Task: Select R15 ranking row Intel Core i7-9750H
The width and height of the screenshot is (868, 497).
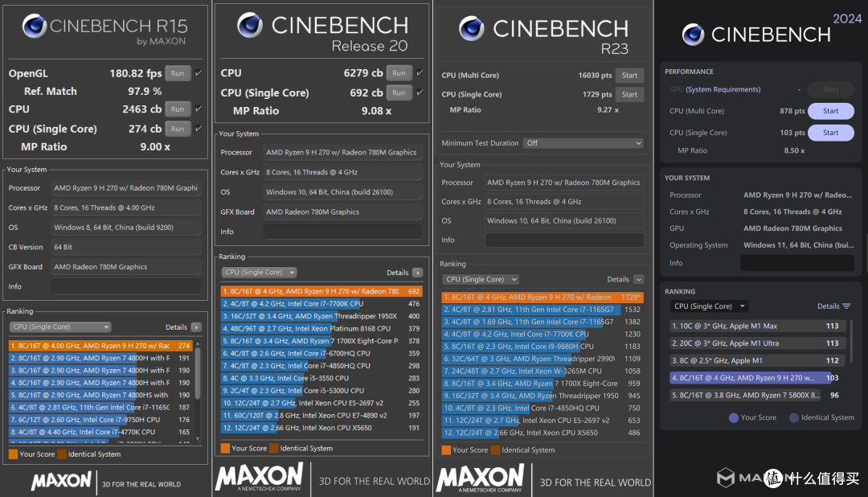Action: pyautogui.click(x=100, y=420)
